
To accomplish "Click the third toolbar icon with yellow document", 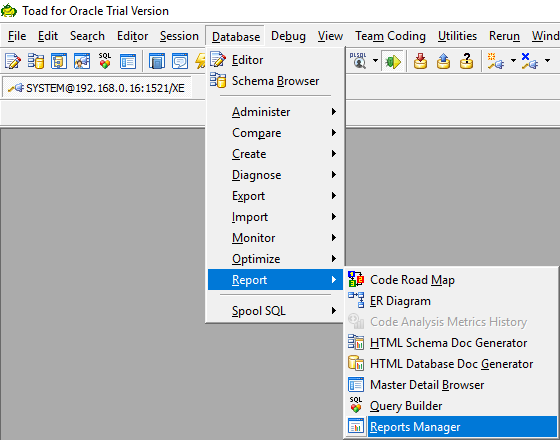I will tap(59, 61).
